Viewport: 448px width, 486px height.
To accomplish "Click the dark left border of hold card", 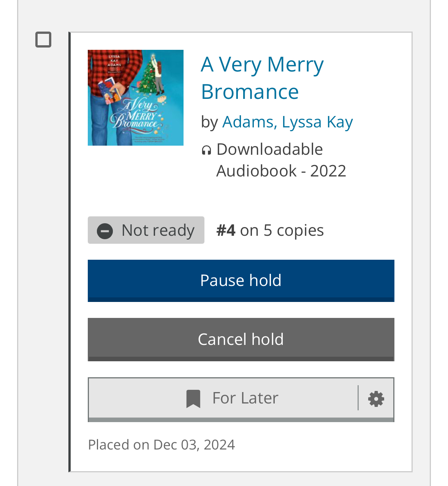I will (x=70, y=252).
